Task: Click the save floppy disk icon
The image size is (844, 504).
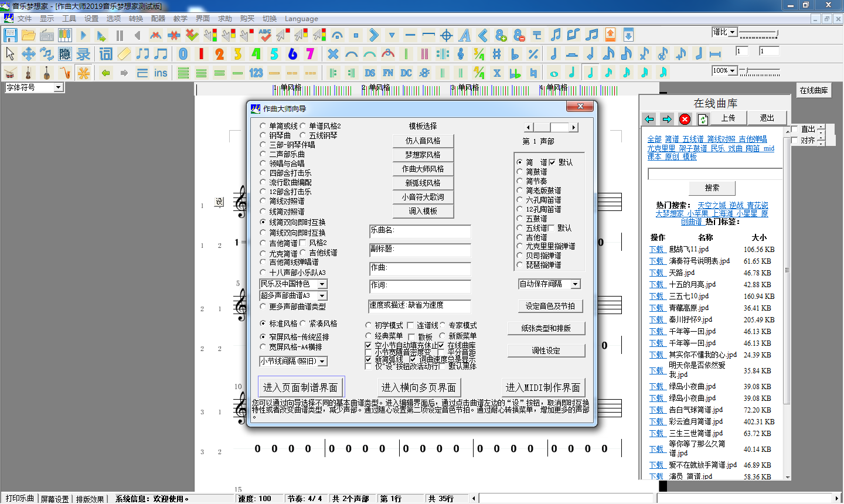Action: [10, 35]
